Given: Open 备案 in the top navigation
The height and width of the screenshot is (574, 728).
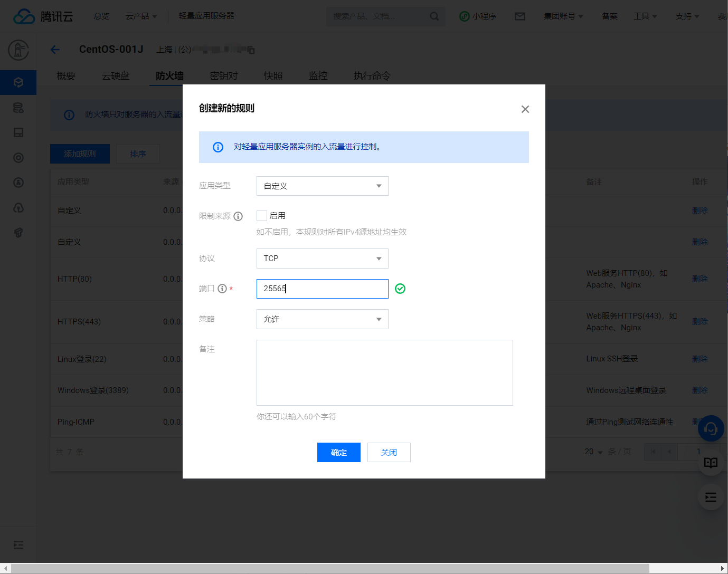Looking at the screenshot, I should (610, 16).
